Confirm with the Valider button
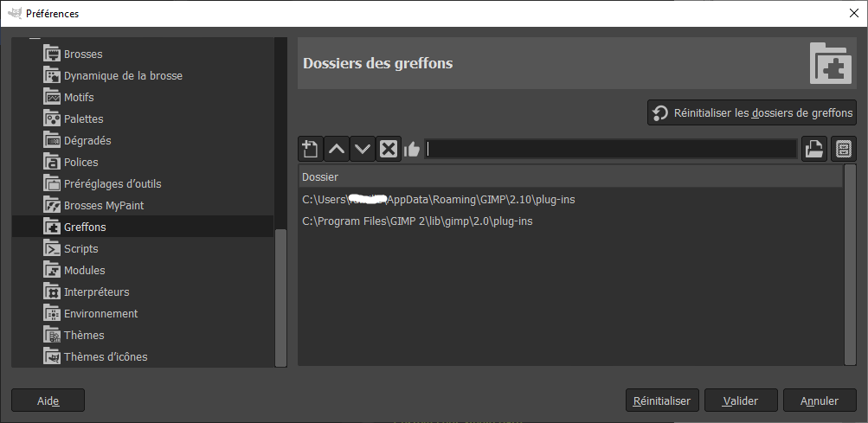The width and height of the screenshot is (868, 423). click(x=741, y=401)
